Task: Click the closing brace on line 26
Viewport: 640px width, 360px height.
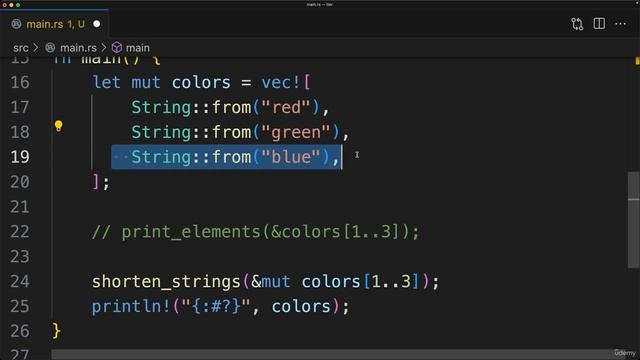Action: (x=57, y=331)
